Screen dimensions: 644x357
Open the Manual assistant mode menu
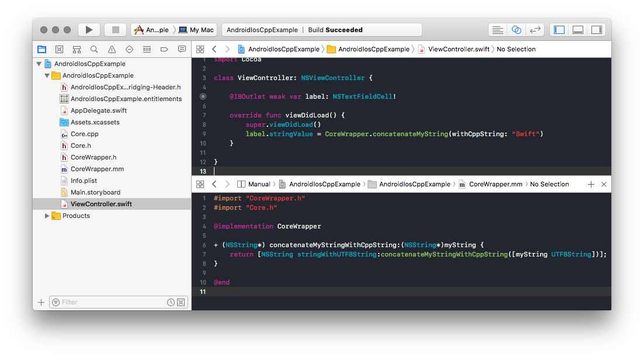pos(254,185)
